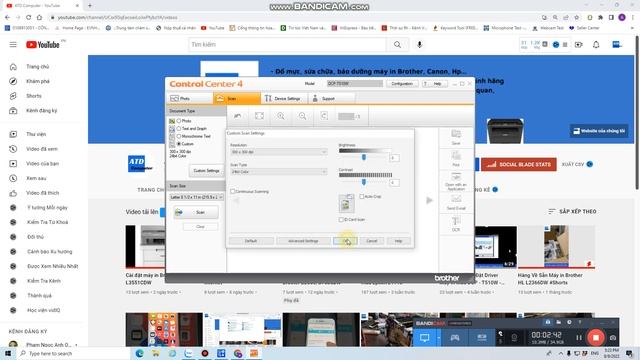The image size is (640, 360).
Task: Open the Resolution dropdown
Action: point(279,152)
